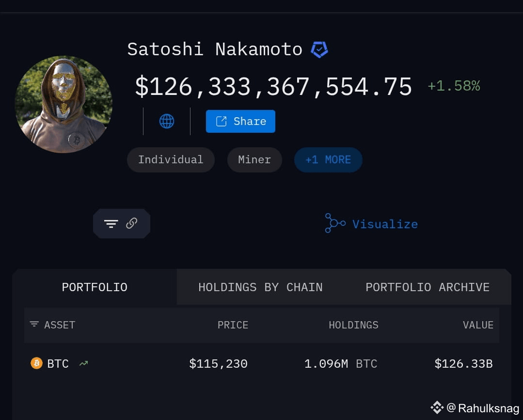This screenshot has width=523, height=420.
Task: Click the Satoshi statue profile picture
Action: (63, 104)
